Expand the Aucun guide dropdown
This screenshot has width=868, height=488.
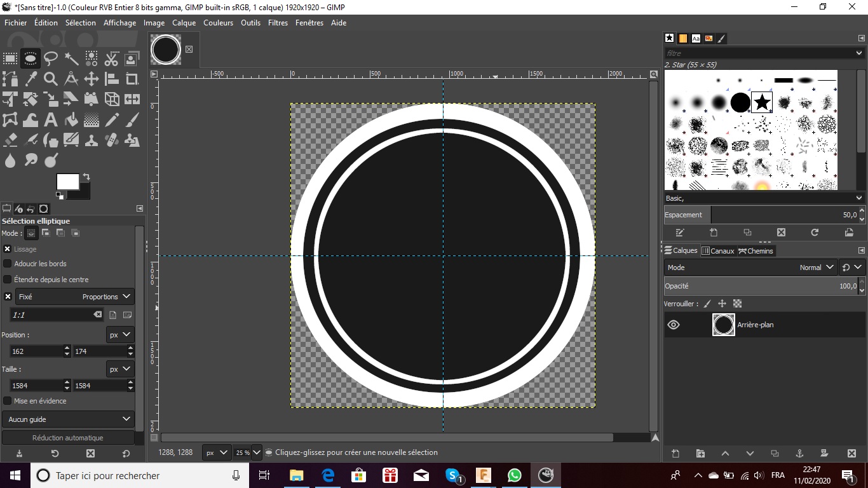[x=68, y=419]
